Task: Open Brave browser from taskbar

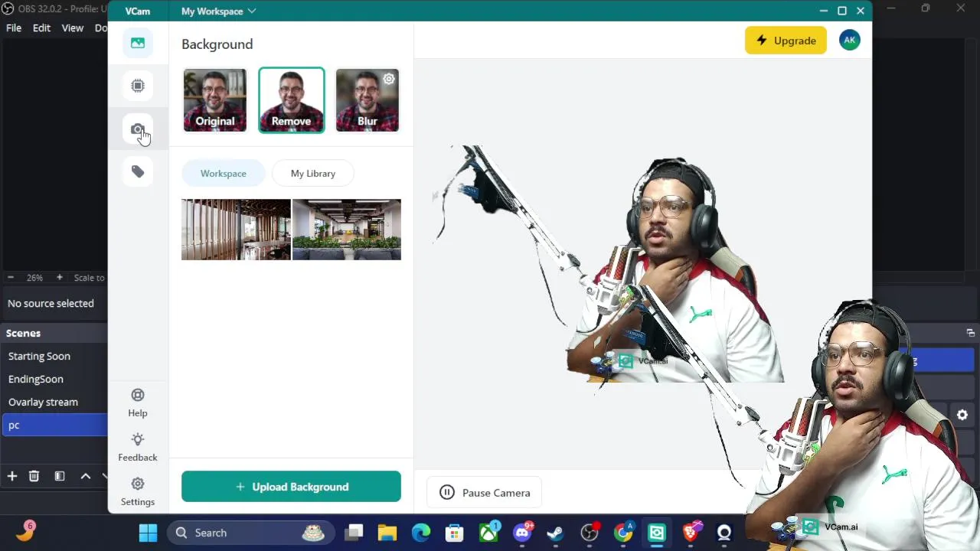Action: (691, 533)
